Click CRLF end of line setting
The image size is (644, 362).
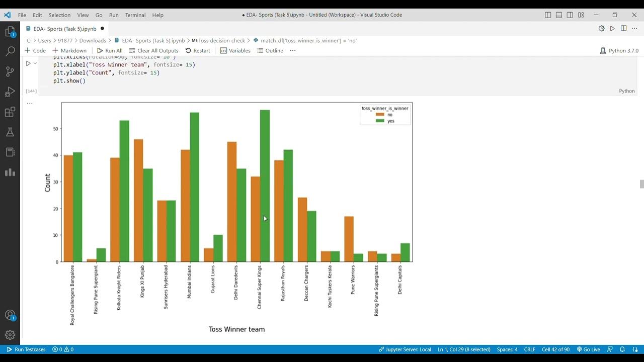(x=529, y=349)
